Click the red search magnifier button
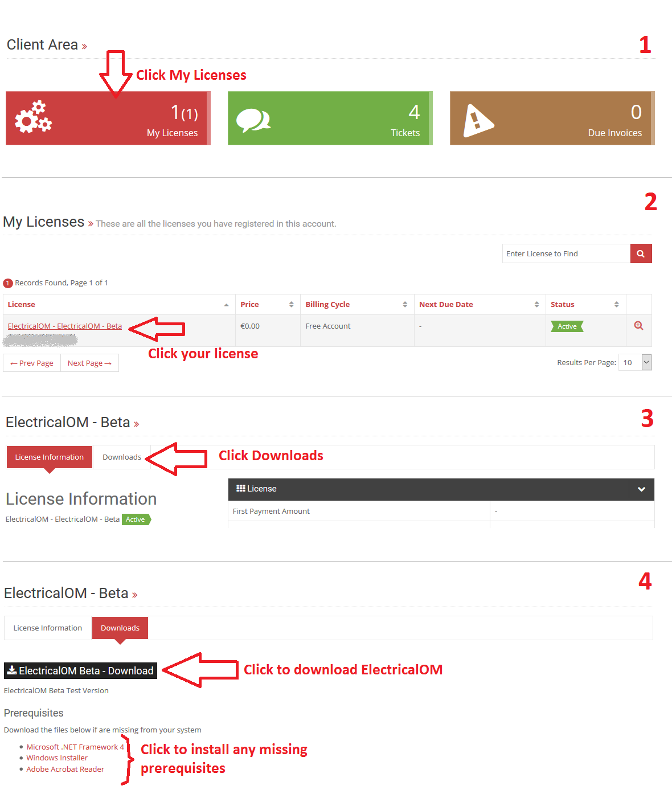 point(641,253)
